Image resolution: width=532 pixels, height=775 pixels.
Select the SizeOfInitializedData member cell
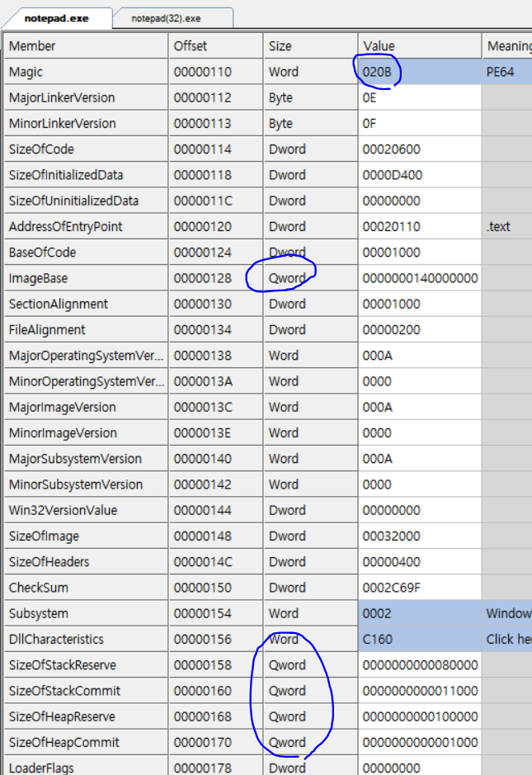86,175
